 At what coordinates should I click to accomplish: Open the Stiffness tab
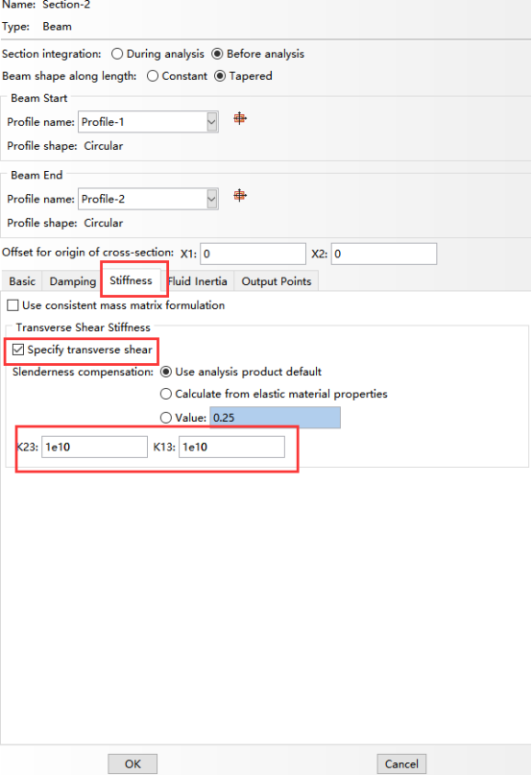point(131,280)
